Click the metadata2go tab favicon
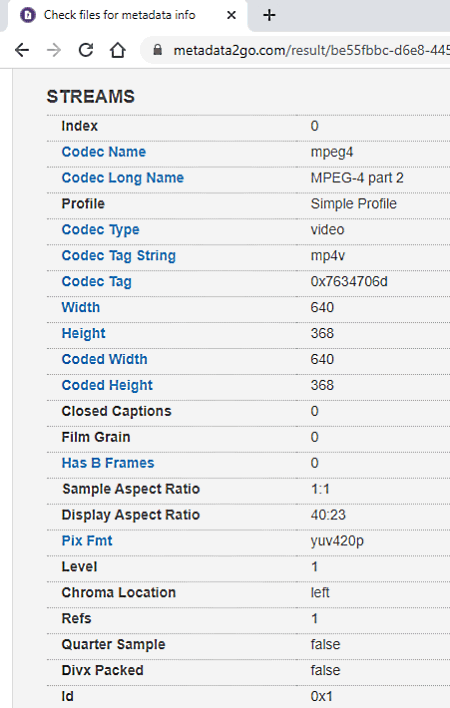The width and height of the screenshot is (450, 708). (28, 15)
